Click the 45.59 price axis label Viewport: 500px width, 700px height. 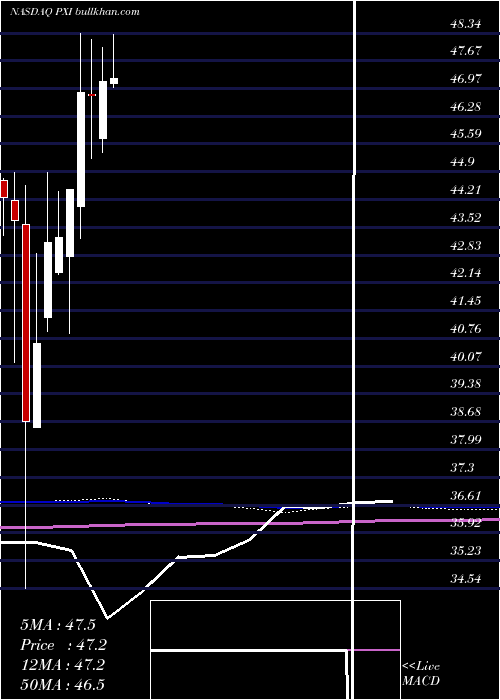point(466,134)
